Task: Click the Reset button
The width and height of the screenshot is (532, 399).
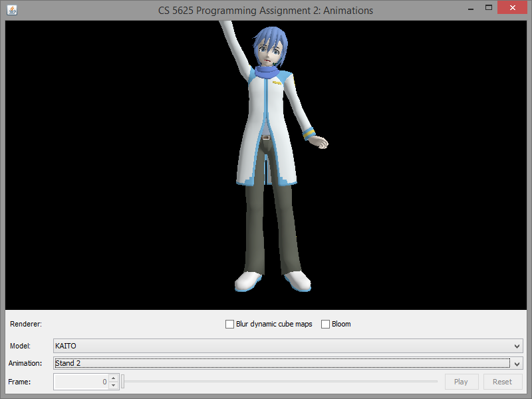Action: click(502, 382)
